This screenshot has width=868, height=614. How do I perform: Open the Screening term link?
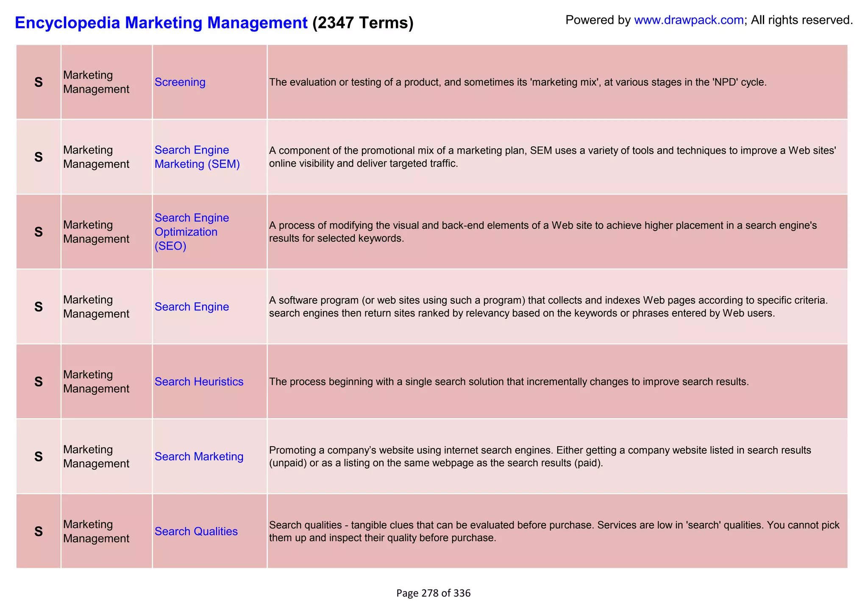coord(180,82)
